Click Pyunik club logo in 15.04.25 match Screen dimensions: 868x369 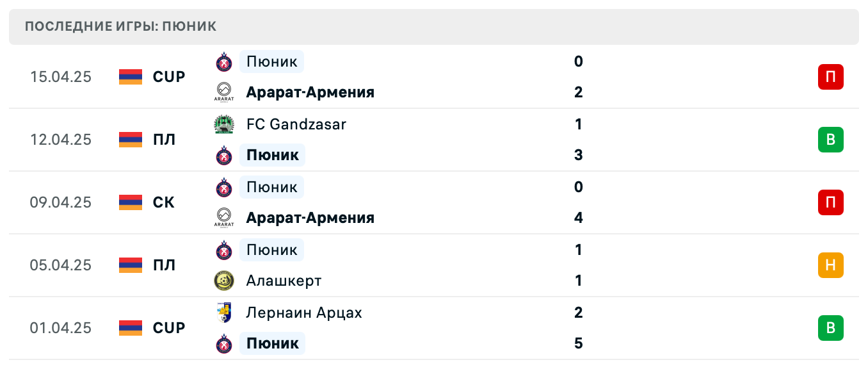click(x=224, y=61)
